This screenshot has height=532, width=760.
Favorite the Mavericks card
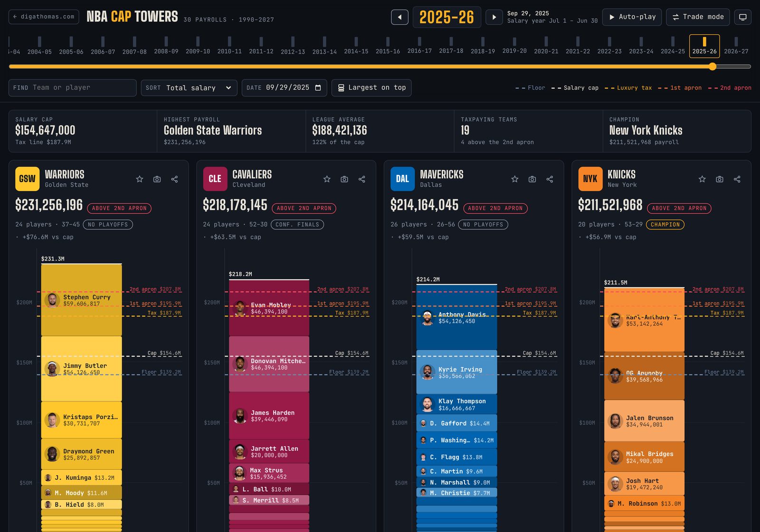(x=514, y=179)
